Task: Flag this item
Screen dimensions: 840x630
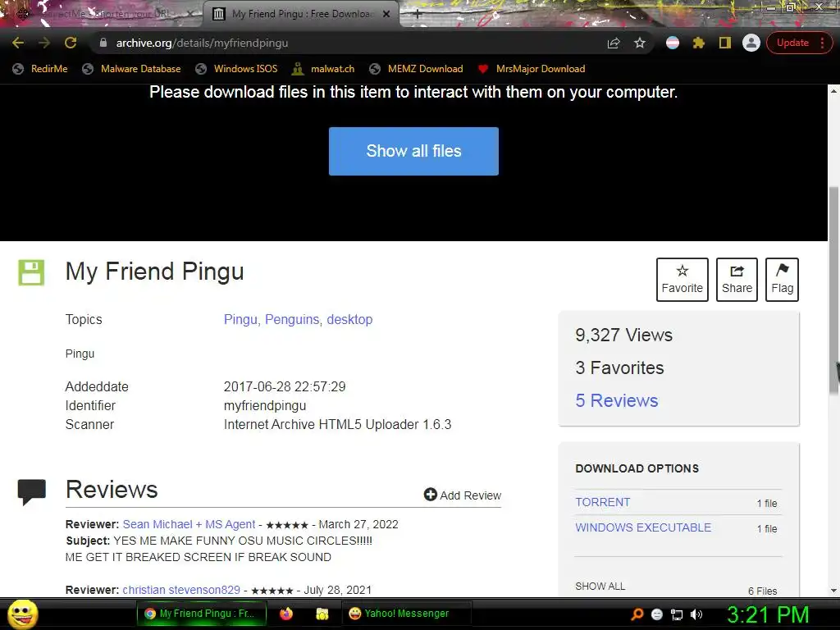Action: click(782, 280)
